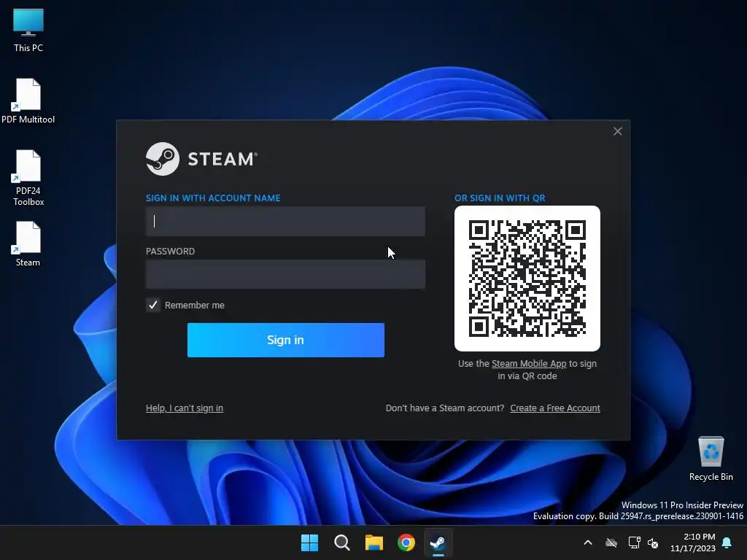Image resolution: width=747 pixels, height=560 pixels.
Task: Open the notifications bell icon
Action: tap(727, 542)
